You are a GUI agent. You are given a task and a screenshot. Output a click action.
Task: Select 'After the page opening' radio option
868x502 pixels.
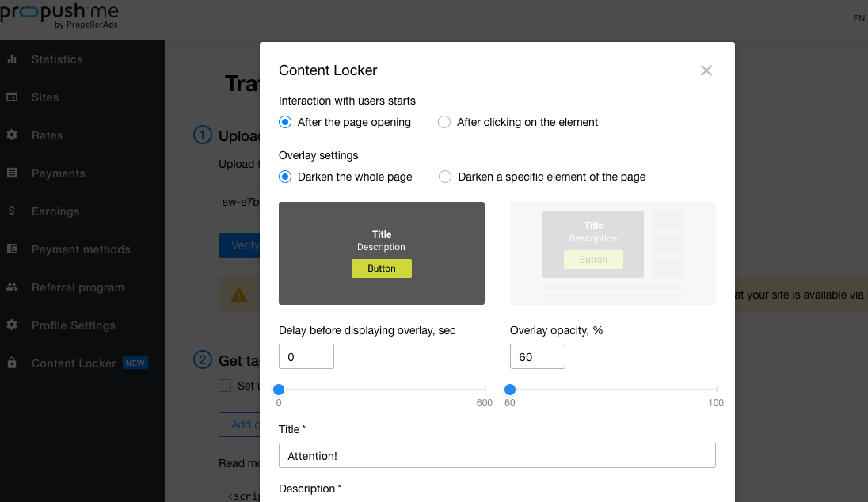(x=285, y=122)
